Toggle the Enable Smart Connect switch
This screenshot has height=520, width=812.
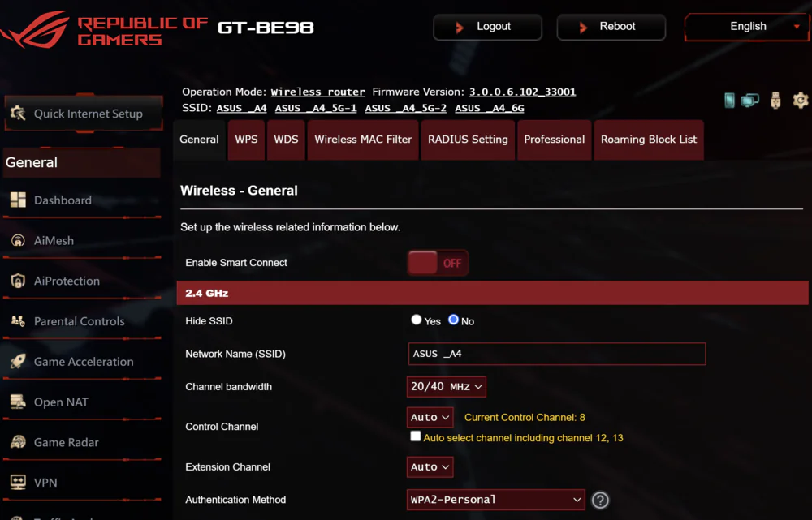tap(438, 263)
